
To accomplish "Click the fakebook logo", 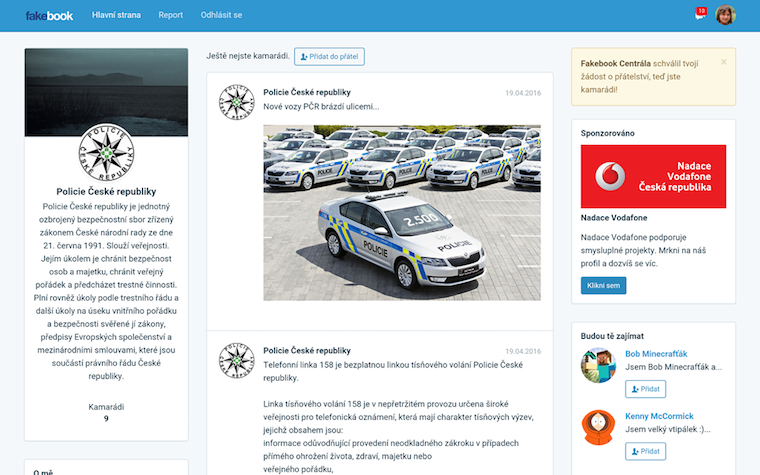I will 49,16.
